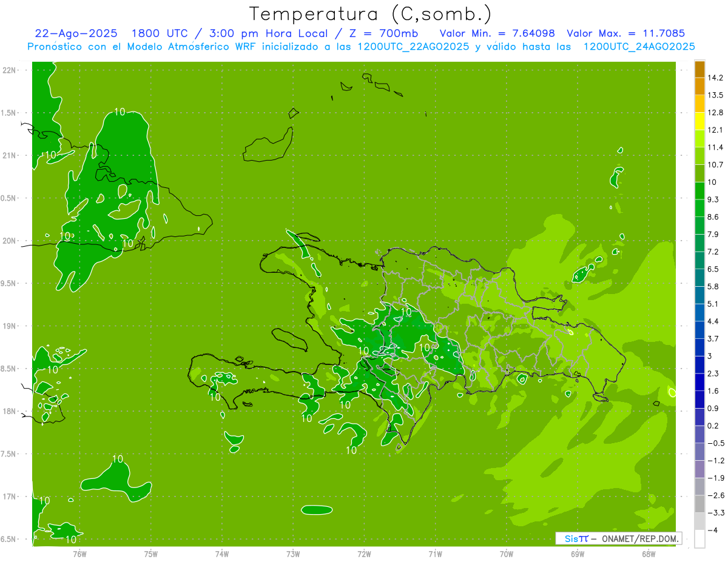
Task: Click the "19N" latitude axis label
Action: pos(9,326)
